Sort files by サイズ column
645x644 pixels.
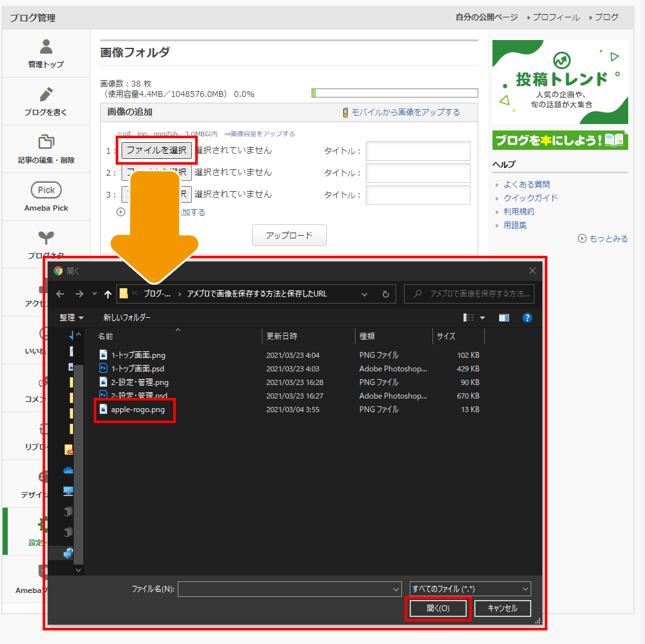(x=458, y=337)
